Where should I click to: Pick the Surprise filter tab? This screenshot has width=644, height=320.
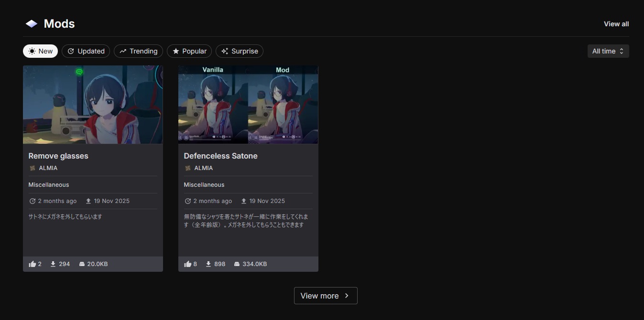(x=239, y=51)
